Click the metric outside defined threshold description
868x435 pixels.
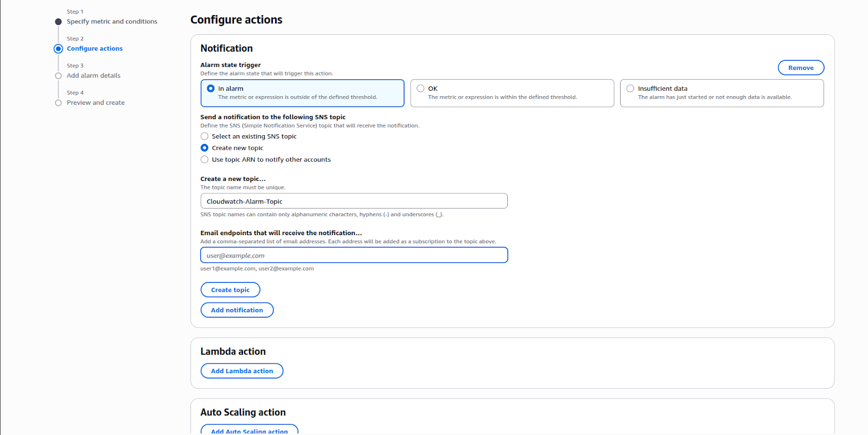tap(297, 97)
